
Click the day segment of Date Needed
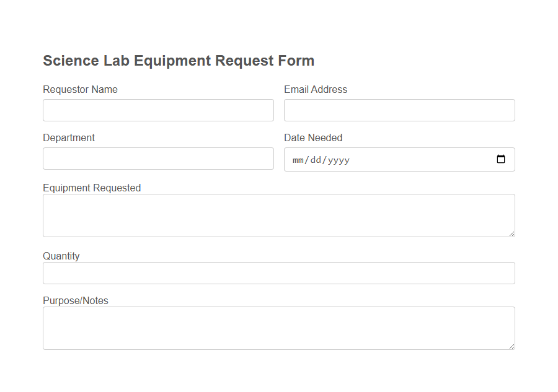[317, 160]
